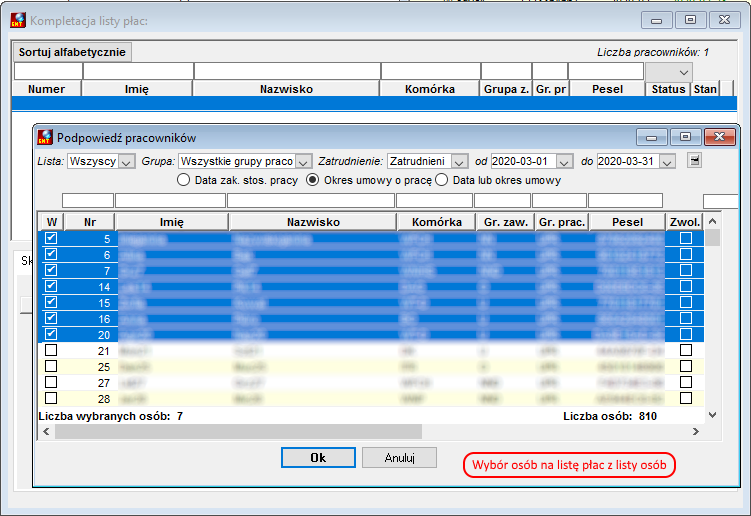The width and height of the screenshot is (751, 516).
Task: Select 'Data zak. stos. pracy' radio option
Action: [183, 180]
